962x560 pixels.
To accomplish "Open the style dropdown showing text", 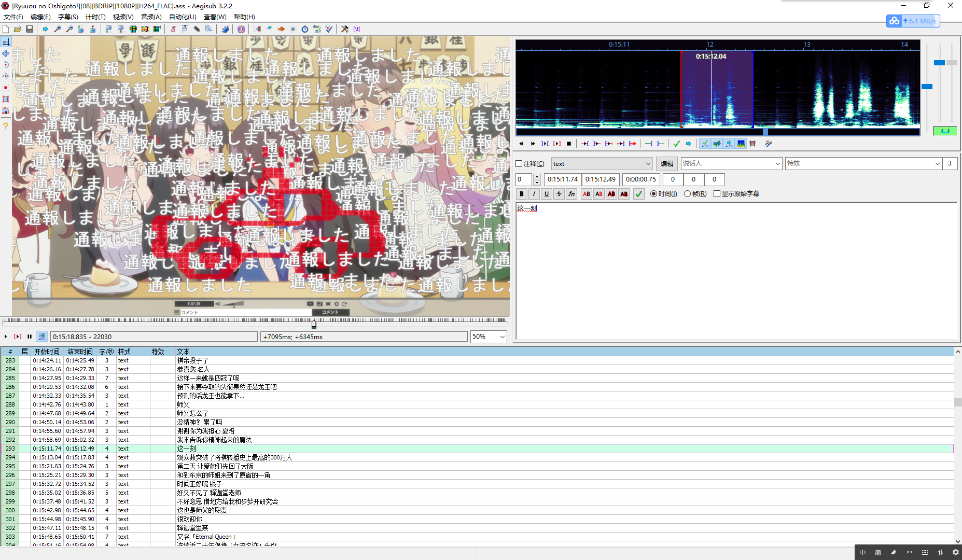I will [602, 164].
